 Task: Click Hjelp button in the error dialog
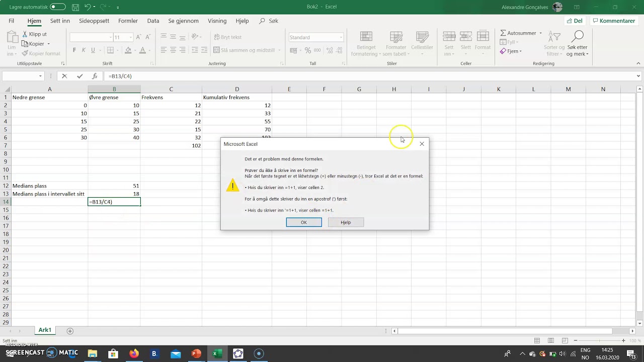pos(346,222)
